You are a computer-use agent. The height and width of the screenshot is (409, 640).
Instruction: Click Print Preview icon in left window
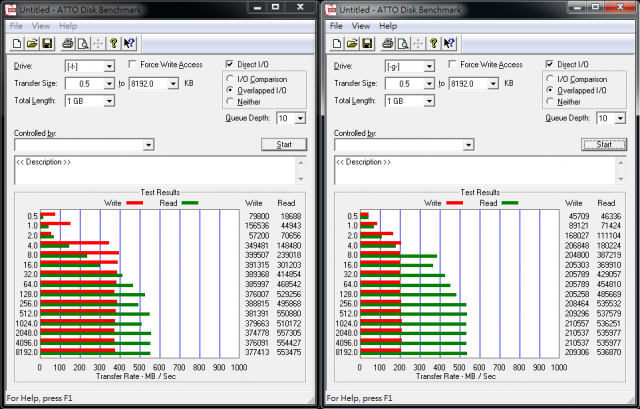tap(83, 43)
